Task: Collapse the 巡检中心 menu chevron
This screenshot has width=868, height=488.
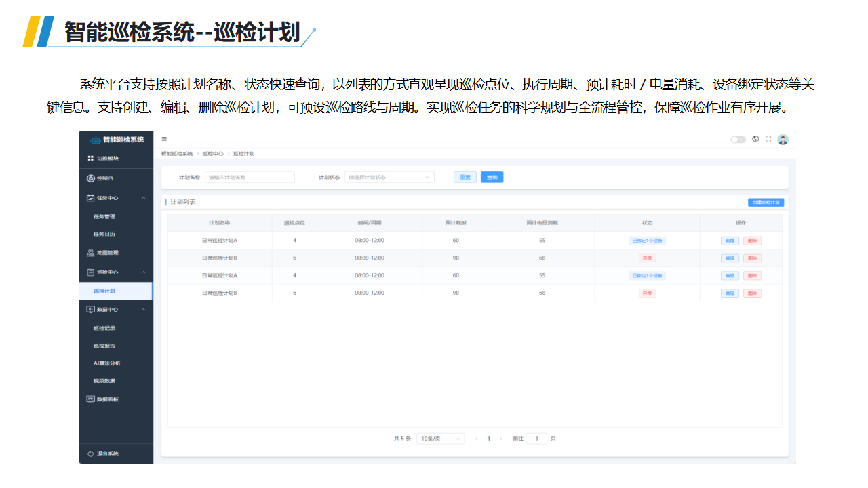Action: (143, 272)
